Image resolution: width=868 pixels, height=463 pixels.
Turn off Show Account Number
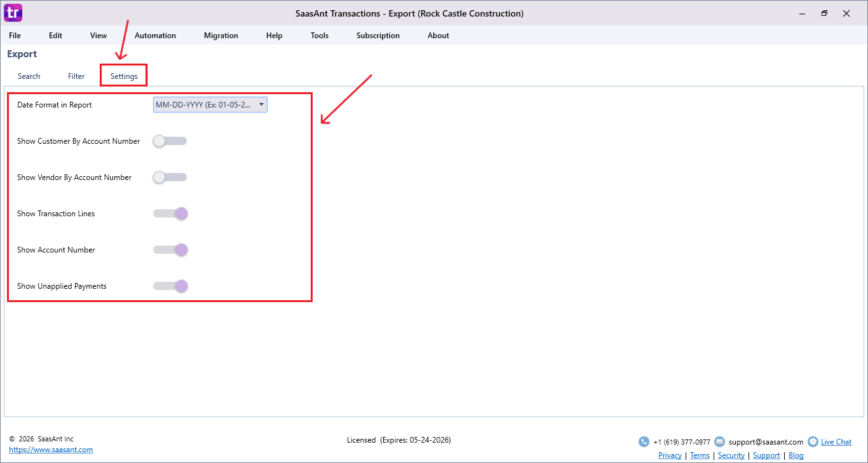click(170, 249)
